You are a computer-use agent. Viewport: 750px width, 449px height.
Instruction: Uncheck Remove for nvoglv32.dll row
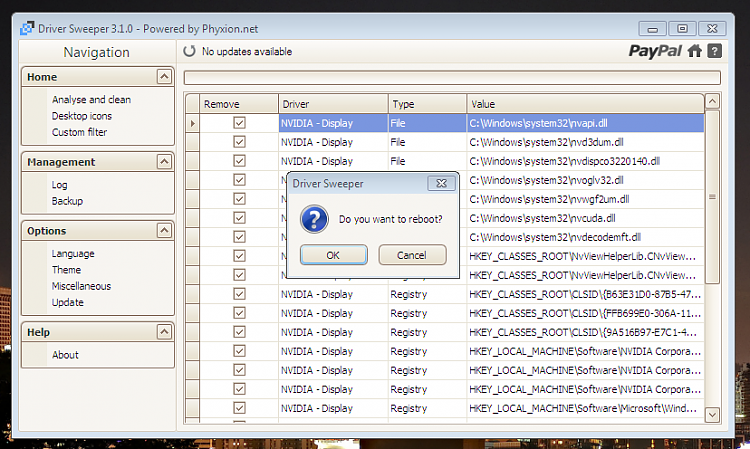tap(239, 180)
